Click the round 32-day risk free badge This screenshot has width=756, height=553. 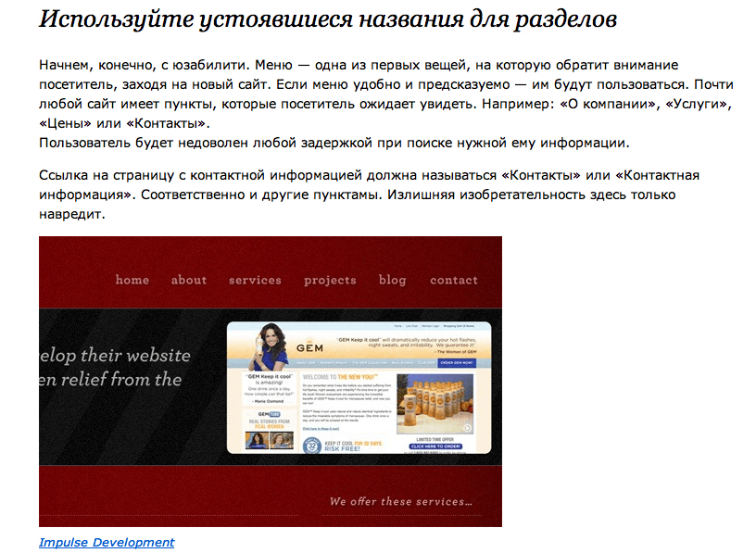[x=312, y=446]
